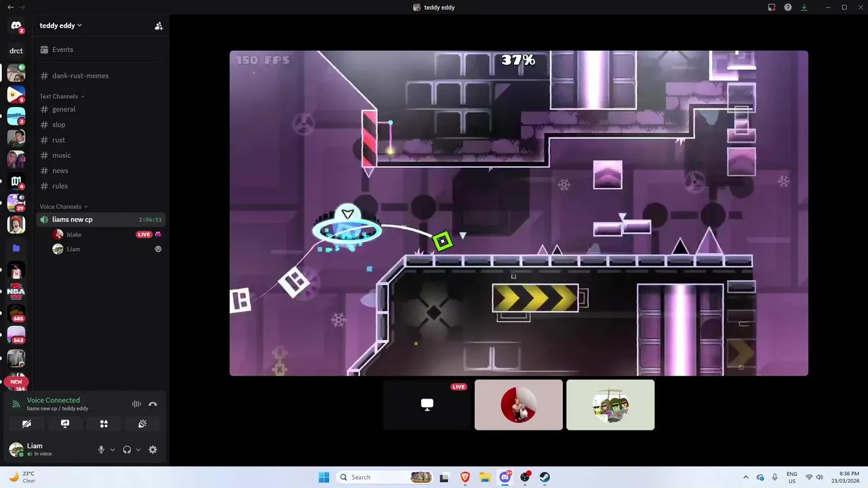Click the taskbar Search box
This screenshot has height=488, width=868.
click(x=385, y=477)
